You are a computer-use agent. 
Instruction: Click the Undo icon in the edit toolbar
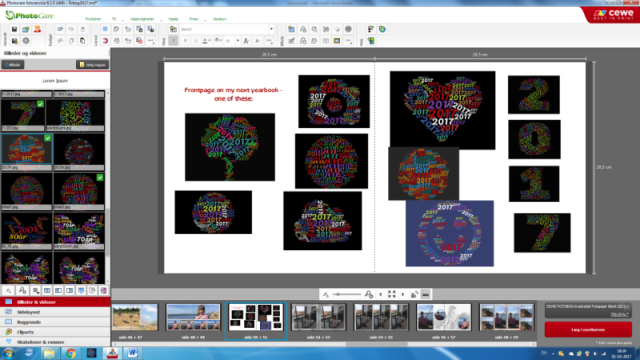coord(60,29)
